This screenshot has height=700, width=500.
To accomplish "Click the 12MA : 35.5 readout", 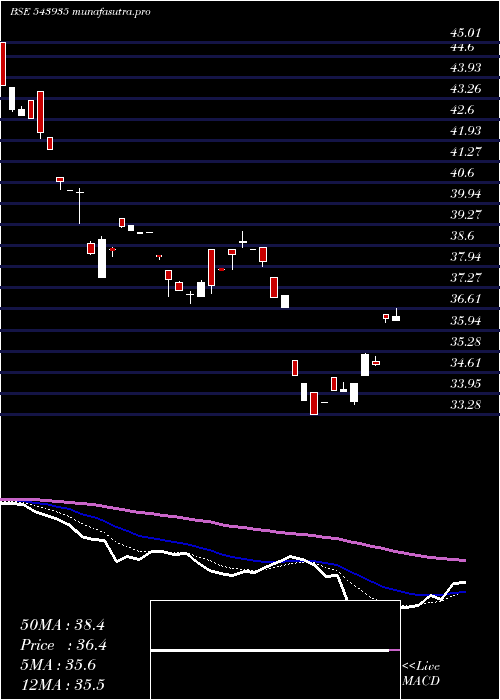I will [62, 684].
